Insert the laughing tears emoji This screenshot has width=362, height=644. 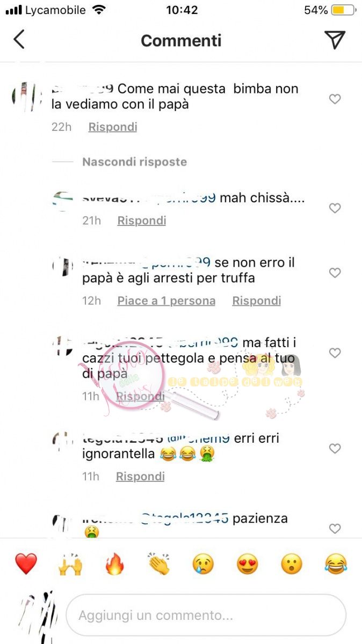336,564
